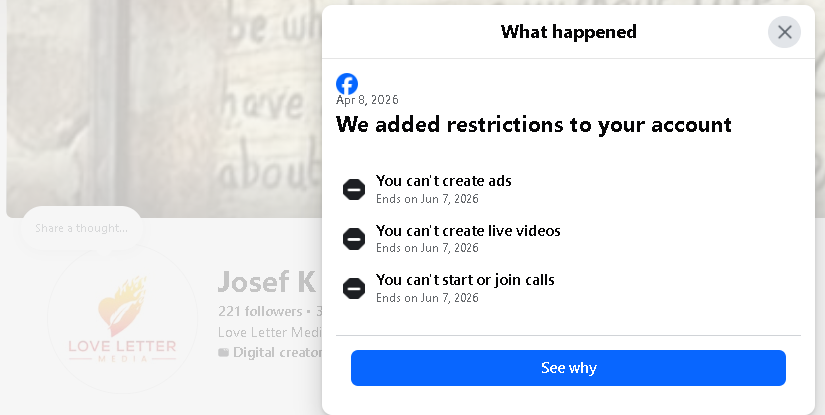Viewport: 825px width, 415px height.
Task: Click the Apr 8, 2026 date
Action: pos(366,100)
